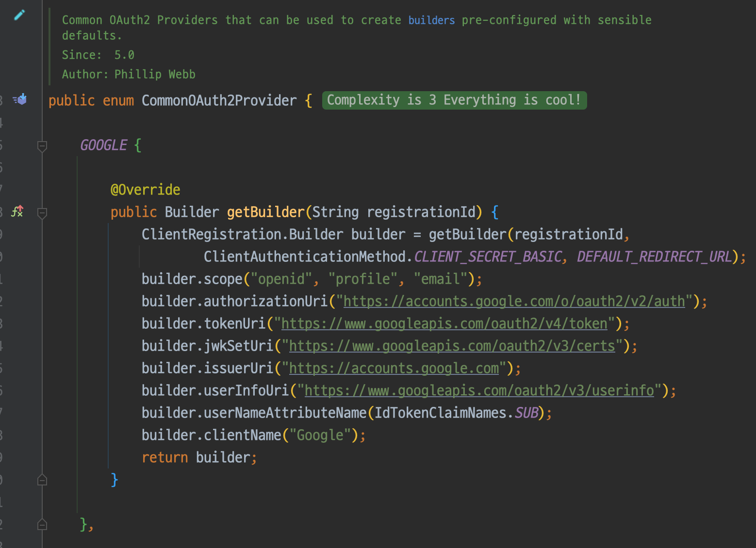756x548 pixels.
Task: Click the @Override annotation
Action: click(x=145, y=190)
